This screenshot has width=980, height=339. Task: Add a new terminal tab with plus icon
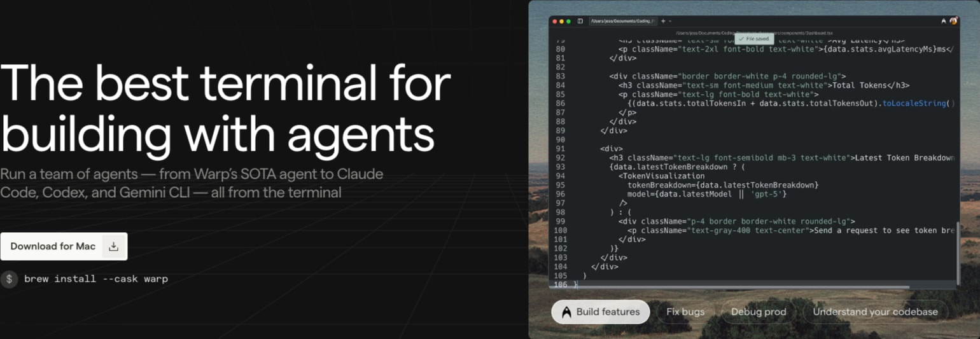pyautogui.click(x=663, y=21)
